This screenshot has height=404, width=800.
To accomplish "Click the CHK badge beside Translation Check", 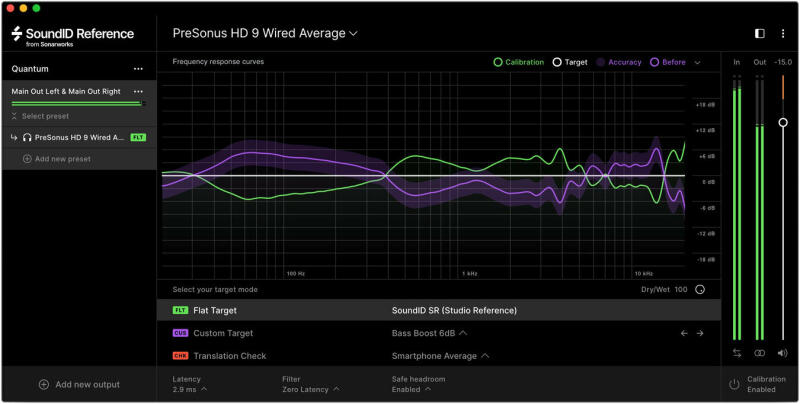I will pos(180,356).
